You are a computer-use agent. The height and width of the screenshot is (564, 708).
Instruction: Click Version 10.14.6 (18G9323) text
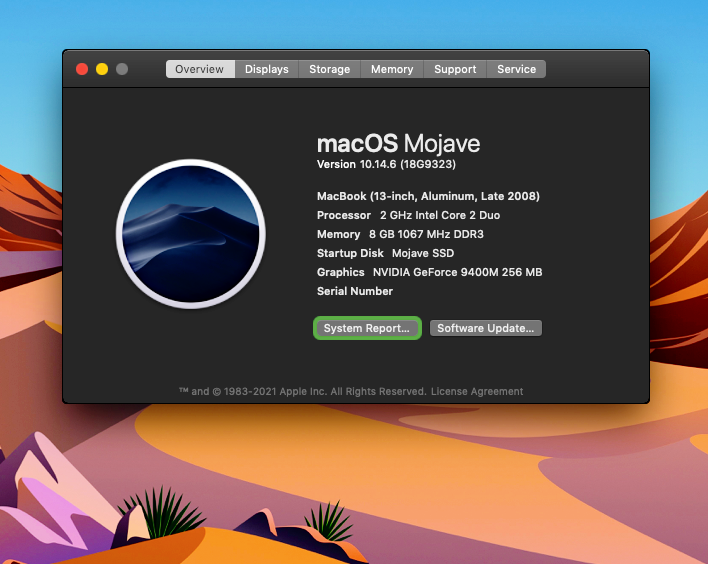386,164
